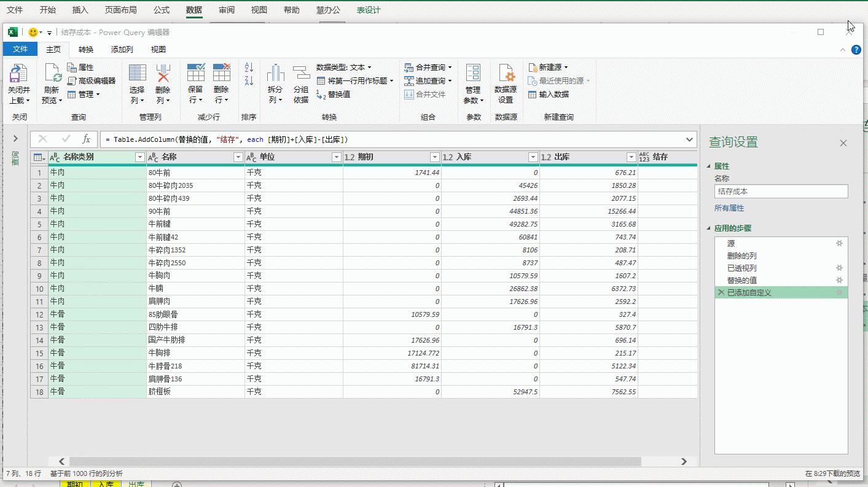The image size is (868, 487).
Task: Click the 输入数据 (Enter Data) icon
Action: pos(533,95)
